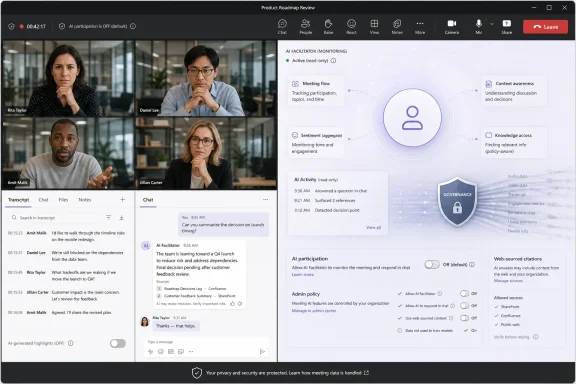
Task: Mute the Mic
Action: point(479,26)
